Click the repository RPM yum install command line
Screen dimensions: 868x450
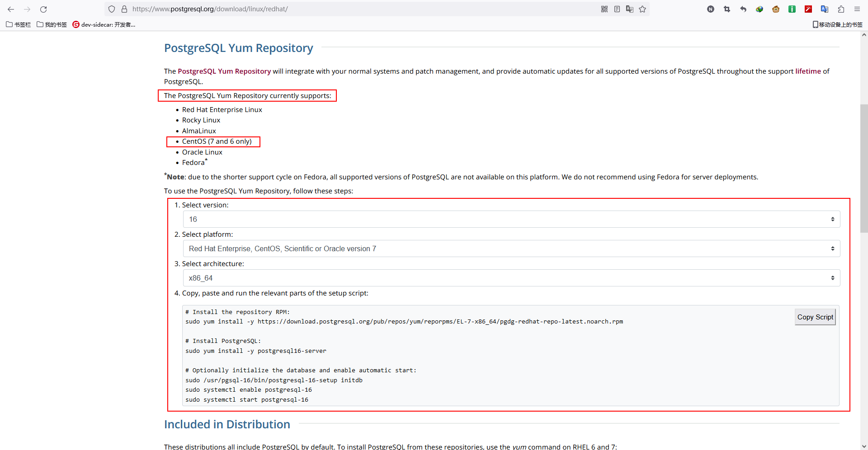click(404, 322)
